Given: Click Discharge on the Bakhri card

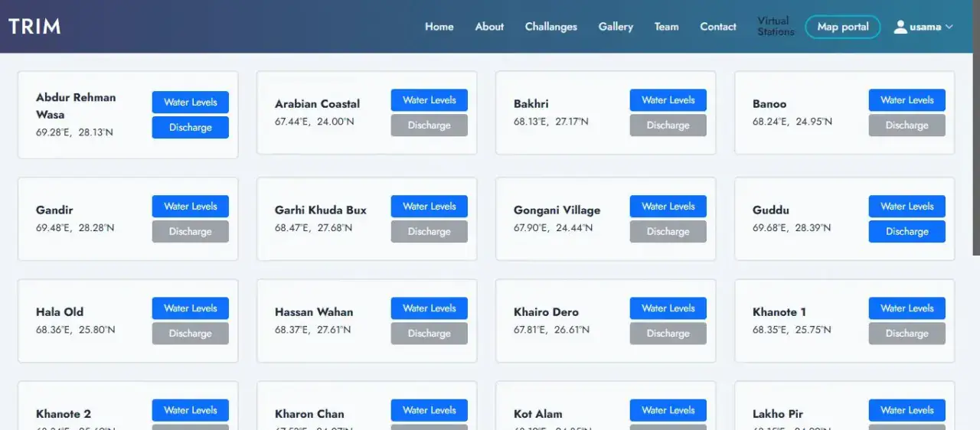Looking at the screenshot, I should [x=668, y=125].
